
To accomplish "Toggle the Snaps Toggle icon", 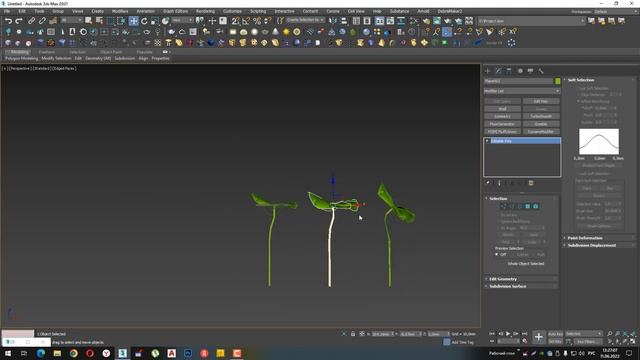I will (236, 21).
